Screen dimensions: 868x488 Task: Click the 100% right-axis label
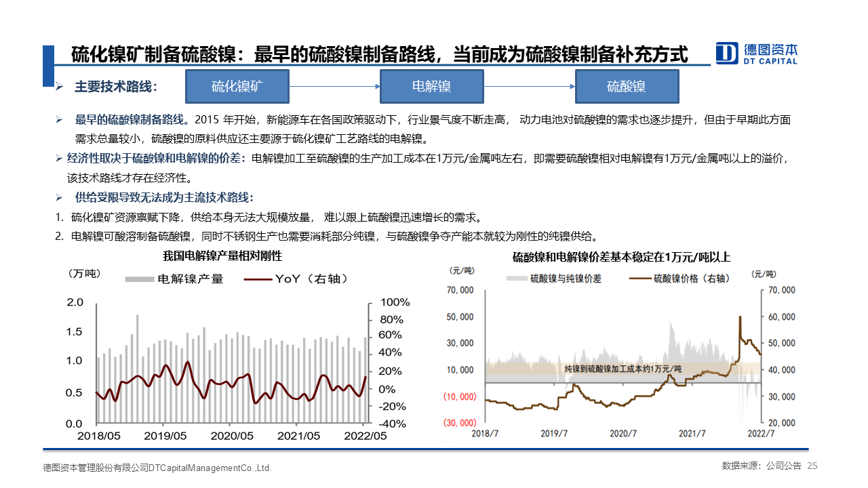pos(396,302)
